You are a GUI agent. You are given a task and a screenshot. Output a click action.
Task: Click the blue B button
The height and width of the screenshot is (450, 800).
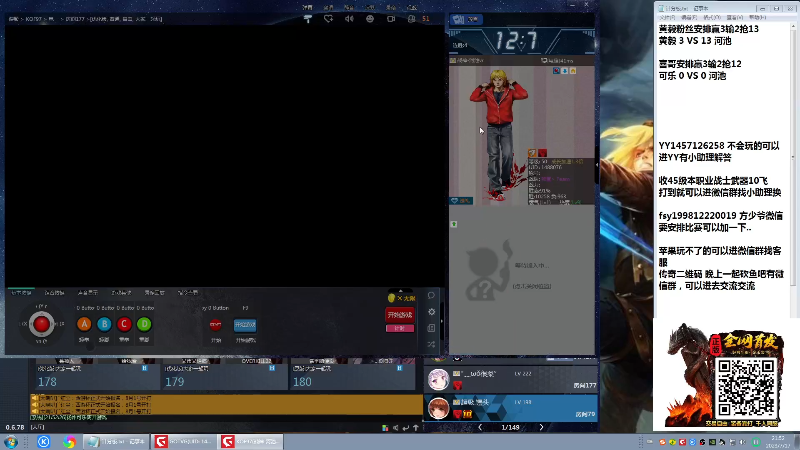104,324
